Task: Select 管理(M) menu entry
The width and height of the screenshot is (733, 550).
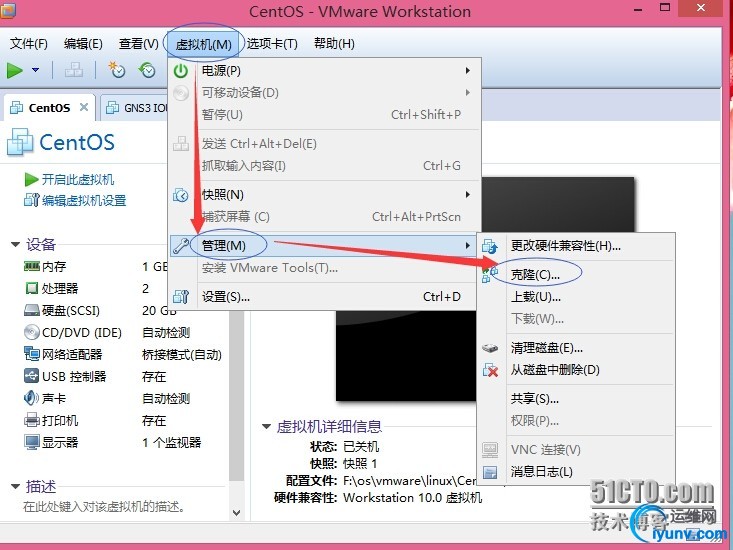Action: 324,245
